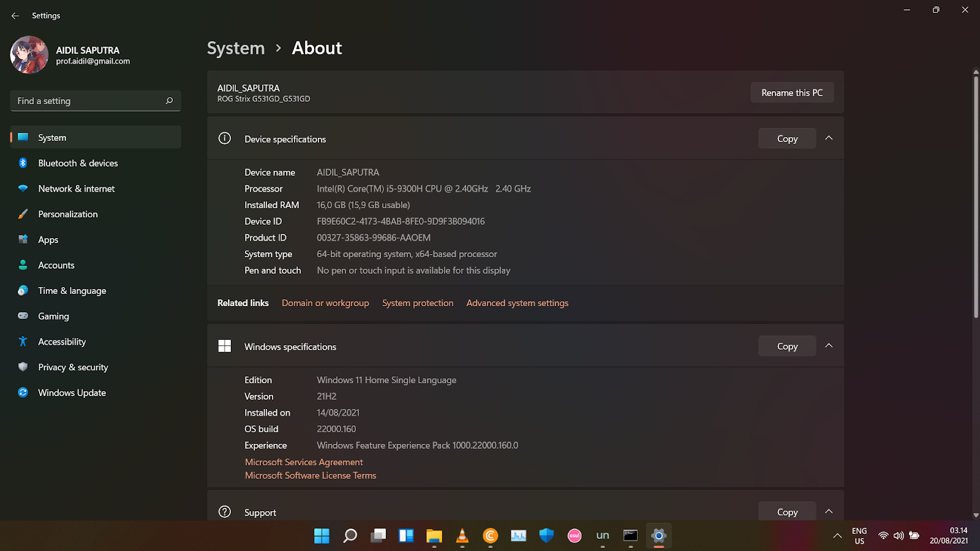Open Network & internet settings
The width and height of the screenshot is (980, 551).
(x=96, y=189)
